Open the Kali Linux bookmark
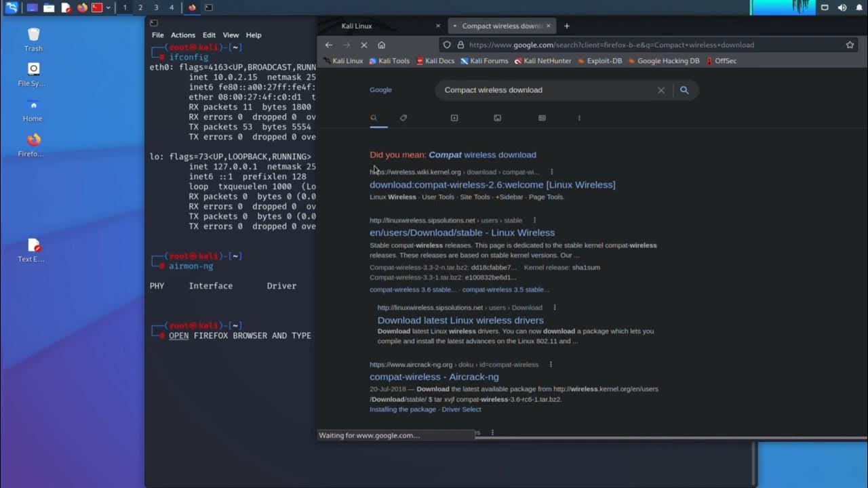Image resolution: width=868 pixels, height=488 pixels. tap(343, 61)
